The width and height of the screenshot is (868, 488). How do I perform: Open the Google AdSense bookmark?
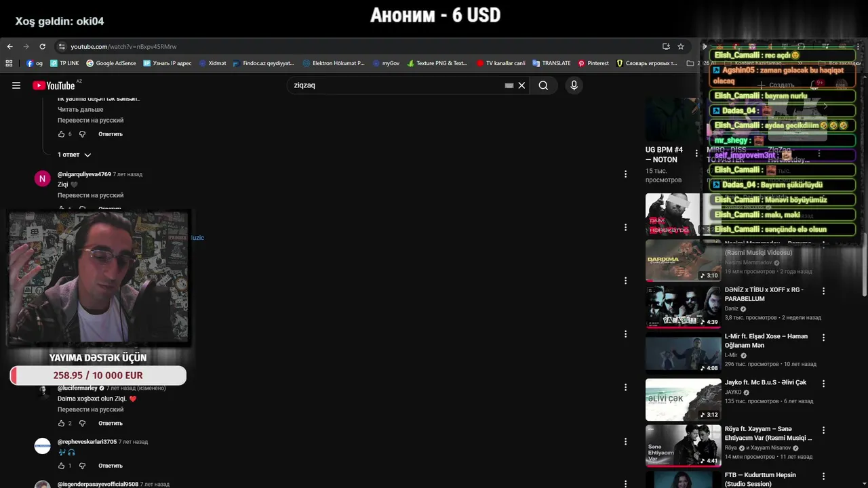(111, 63)
